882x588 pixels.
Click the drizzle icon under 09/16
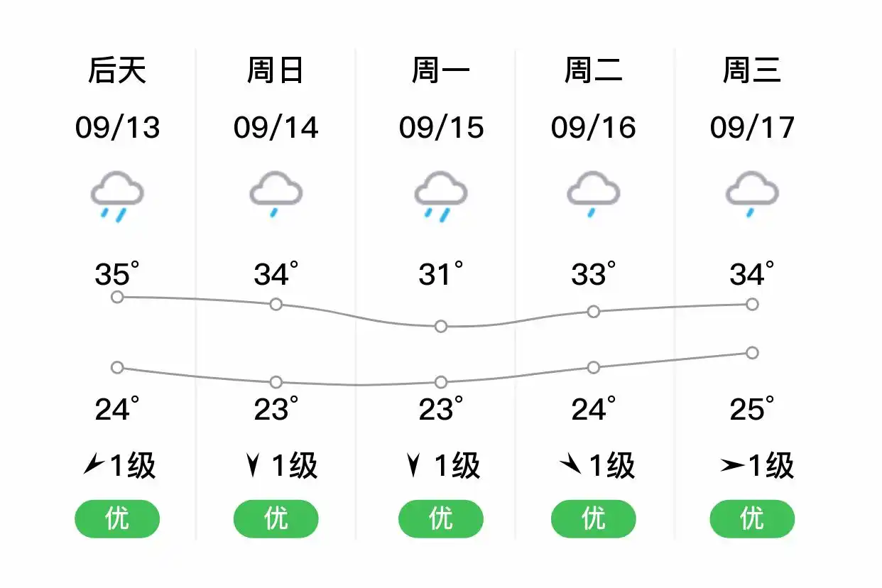[x=593, y=195]
